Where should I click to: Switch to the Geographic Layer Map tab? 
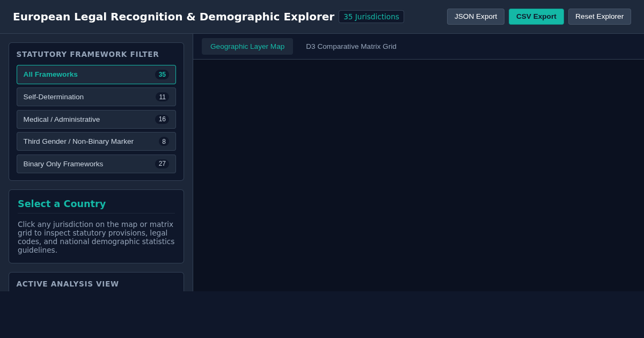click(247, 47)
